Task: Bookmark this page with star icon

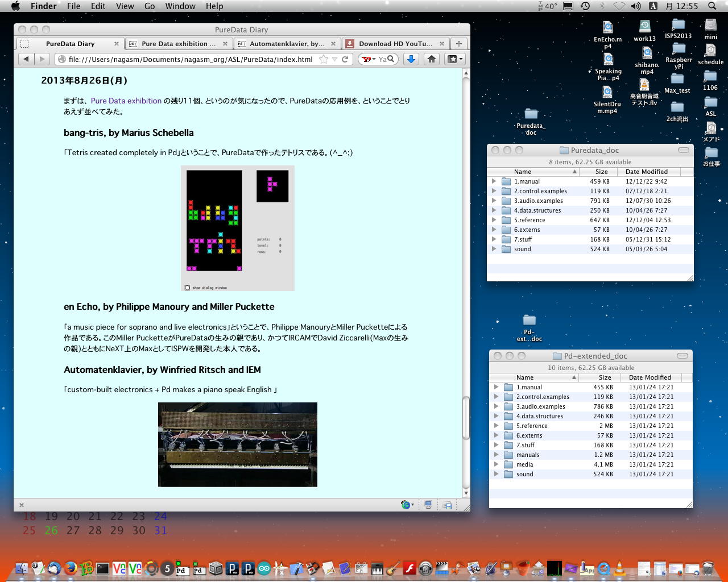Action: [x=324, y=59]
